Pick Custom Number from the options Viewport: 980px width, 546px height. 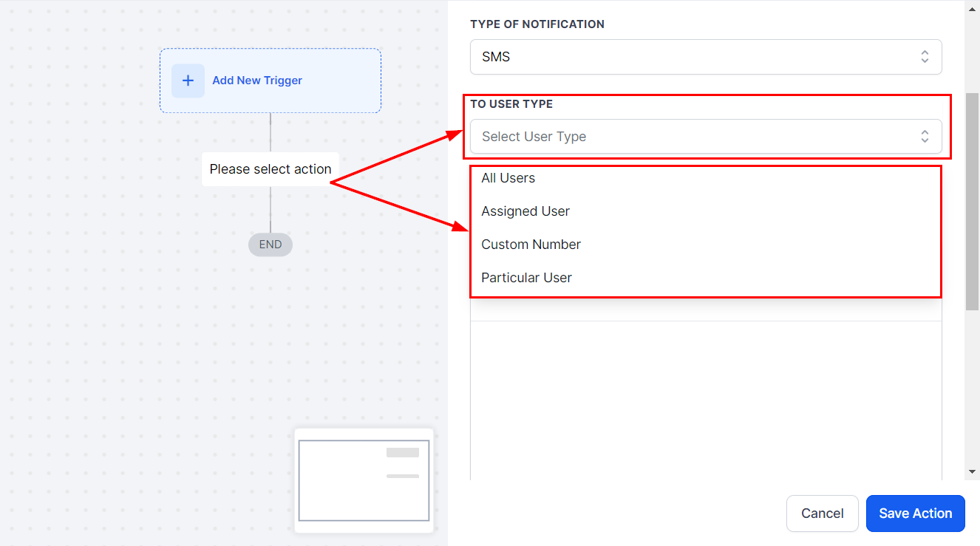point(531,245)
